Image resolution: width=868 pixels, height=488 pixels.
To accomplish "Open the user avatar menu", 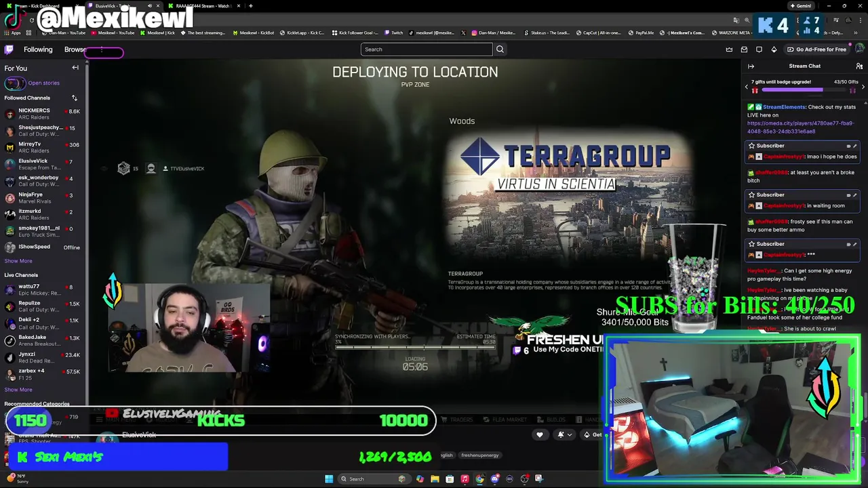I will click(x=859, y=49).
